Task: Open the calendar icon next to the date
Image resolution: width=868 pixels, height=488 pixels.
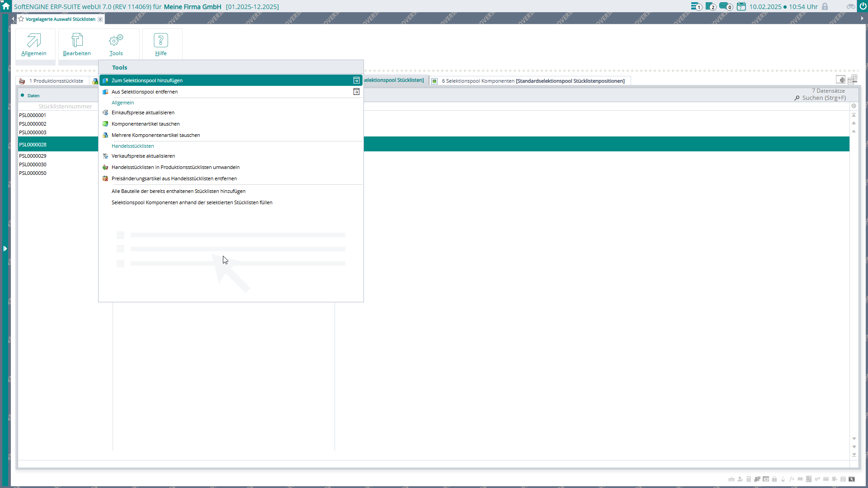Action: click(x=741, y=6)
